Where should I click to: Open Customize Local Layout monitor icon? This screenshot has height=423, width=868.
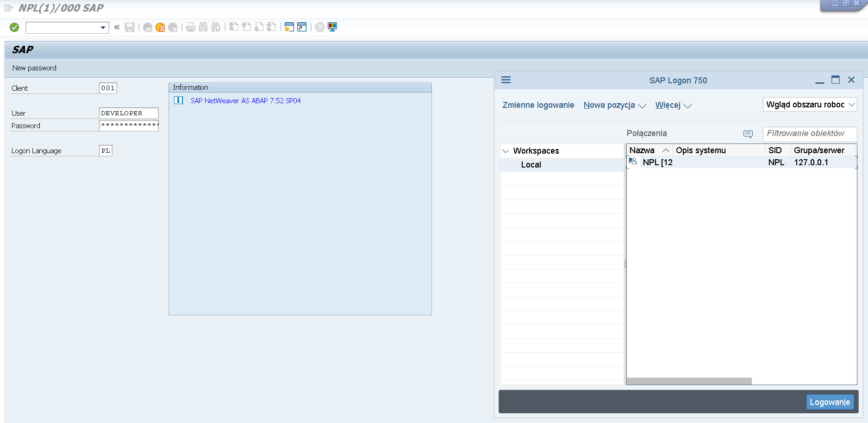tap(332, 27)
